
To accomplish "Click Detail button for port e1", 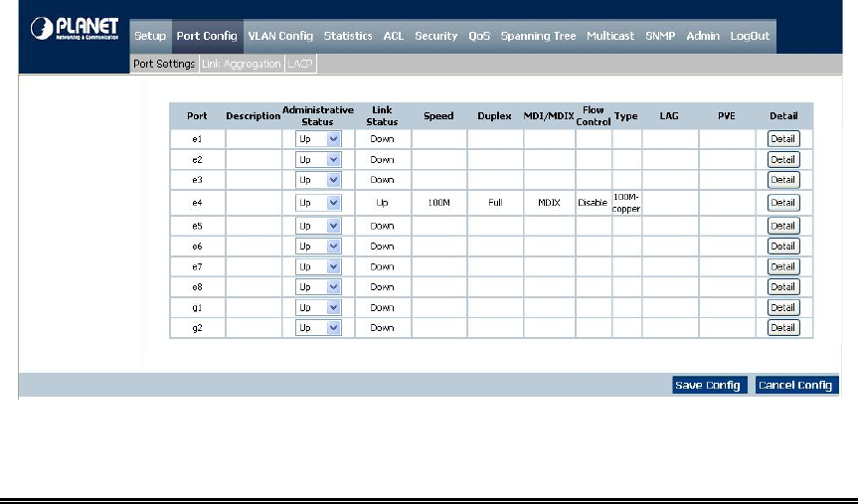I will point(783,139).
